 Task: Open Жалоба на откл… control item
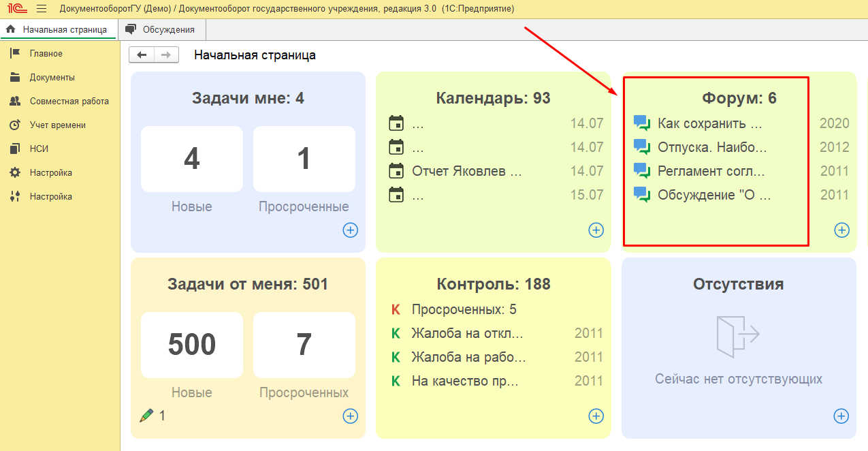468,333
